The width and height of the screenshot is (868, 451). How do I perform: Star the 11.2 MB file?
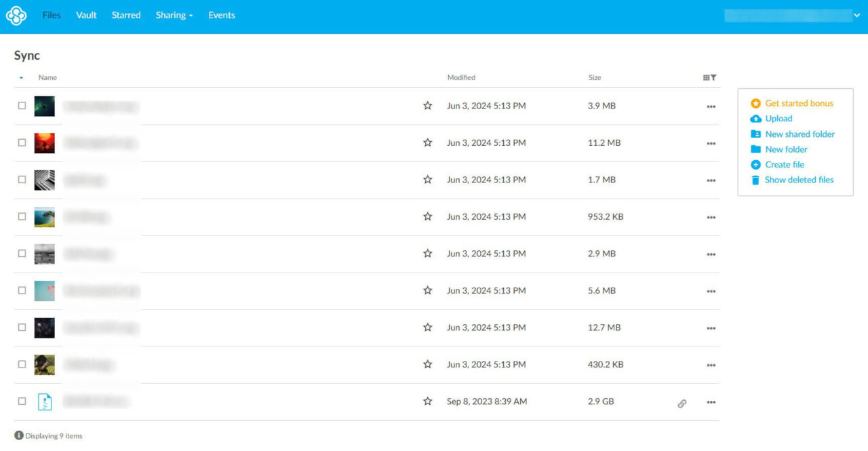click(x=427, y=142)
